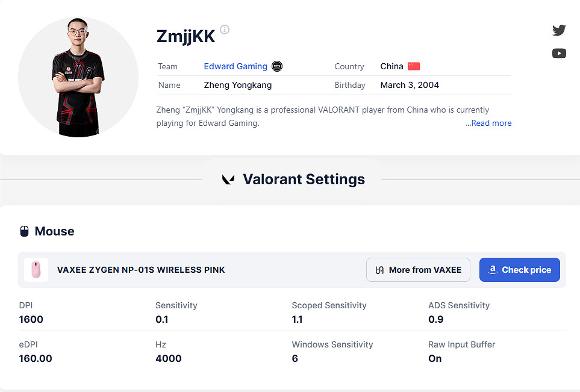Expand bio with Read more link

pos(488,123)
